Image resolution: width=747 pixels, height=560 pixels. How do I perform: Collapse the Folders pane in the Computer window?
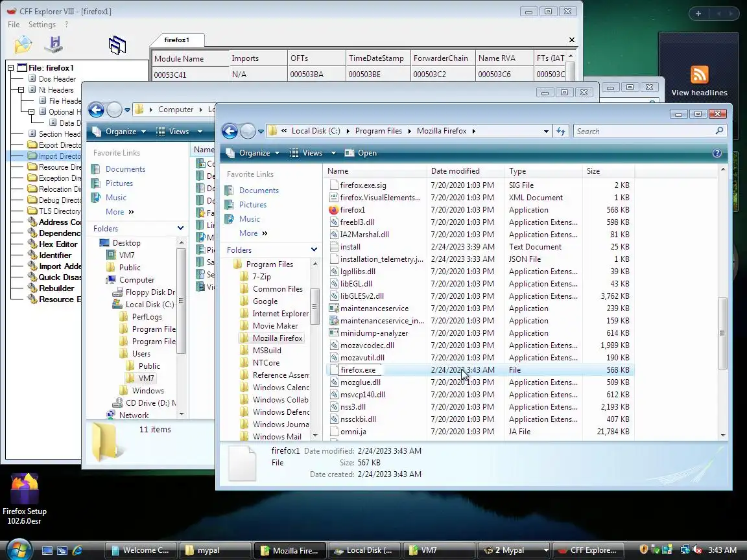click(180, 228)
